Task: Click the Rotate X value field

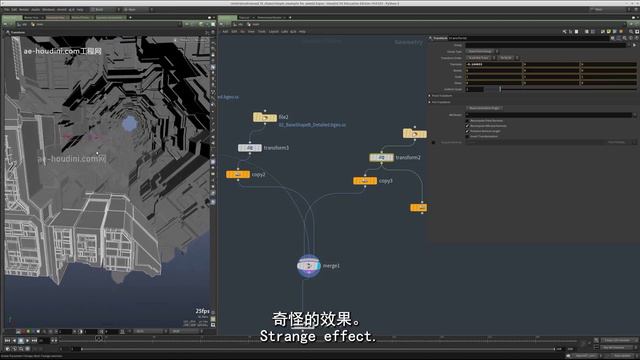Action: point(494,71)
